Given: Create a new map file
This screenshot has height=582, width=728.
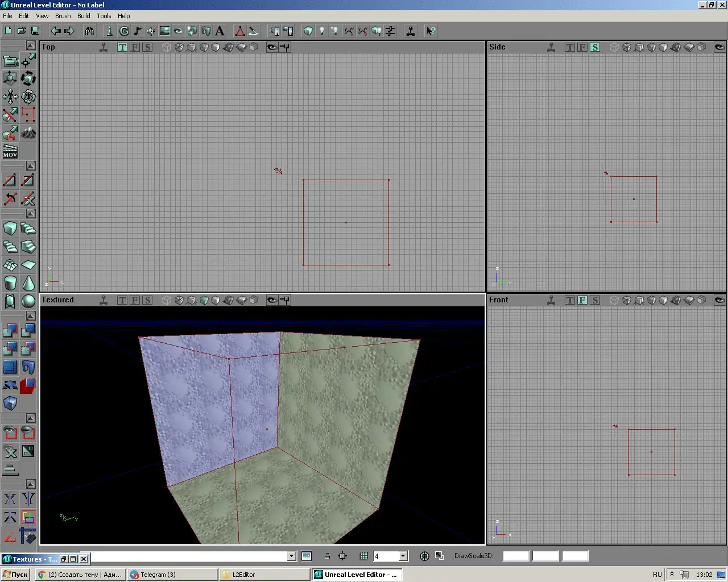Looking at the screenshot, I should (8, 31).
